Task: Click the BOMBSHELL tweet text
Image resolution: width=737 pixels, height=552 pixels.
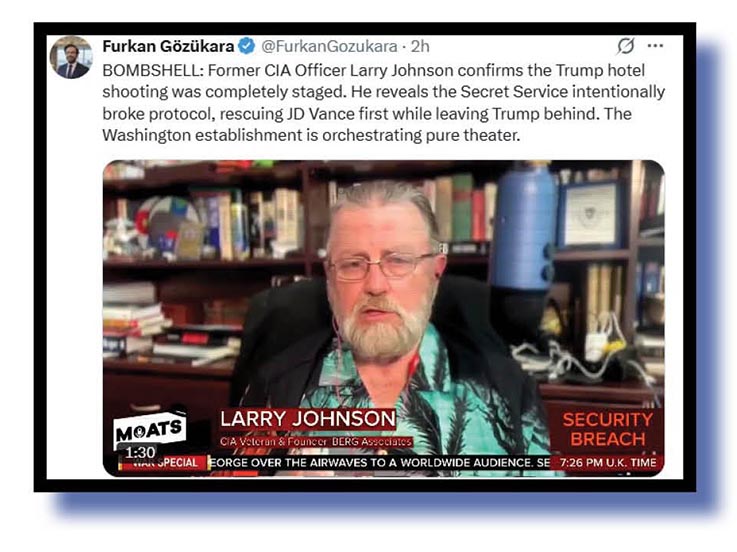Action: (384, 103)
